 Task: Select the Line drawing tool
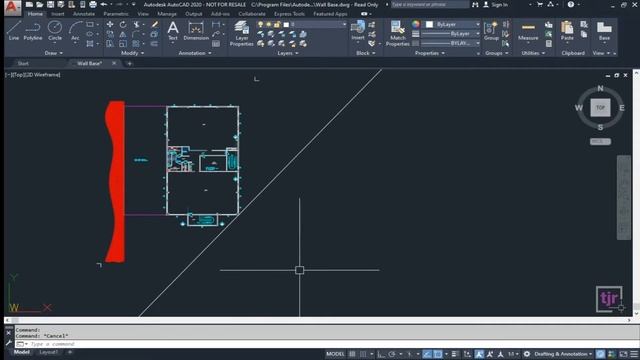coord(13,31)
